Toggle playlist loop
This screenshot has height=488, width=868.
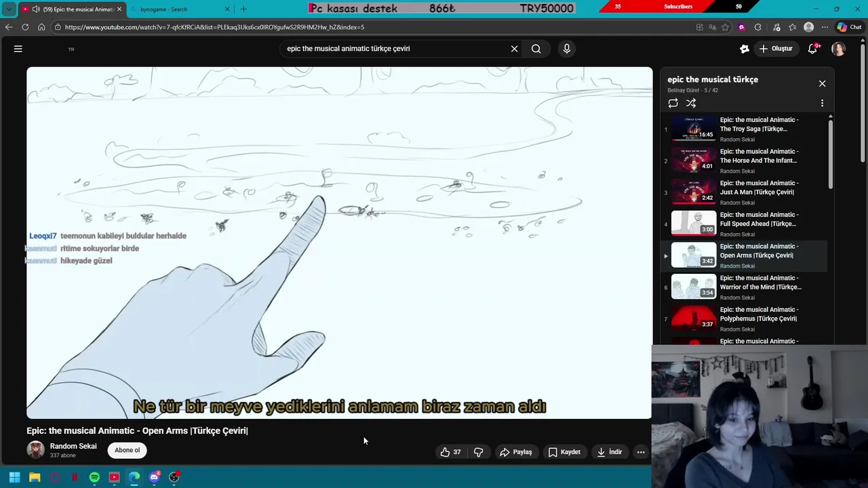point(673,103)
